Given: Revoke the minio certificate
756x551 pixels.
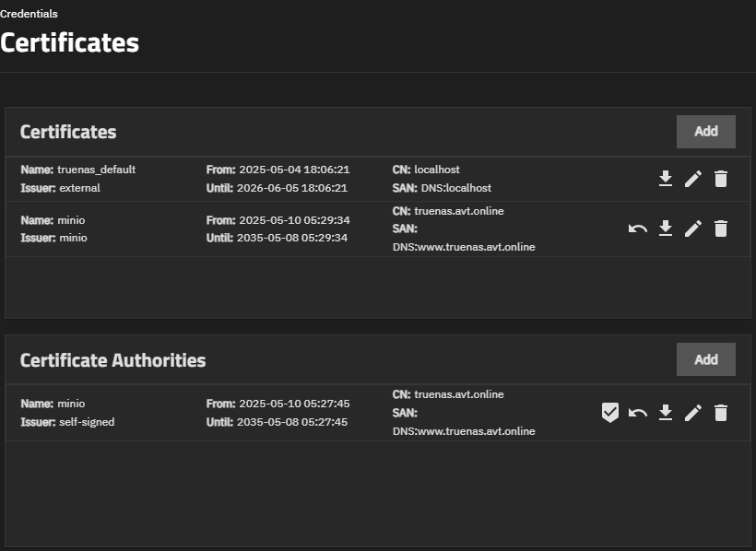Looking at the screenshot, I should tap(638, 229).
